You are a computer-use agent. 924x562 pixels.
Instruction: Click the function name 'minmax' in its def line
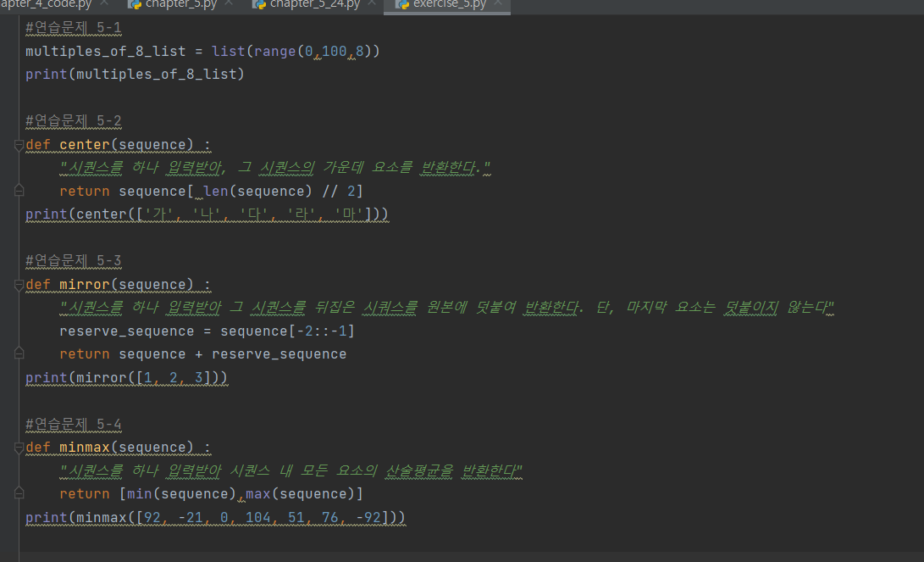pyautogui.click(x=85, y=448)
